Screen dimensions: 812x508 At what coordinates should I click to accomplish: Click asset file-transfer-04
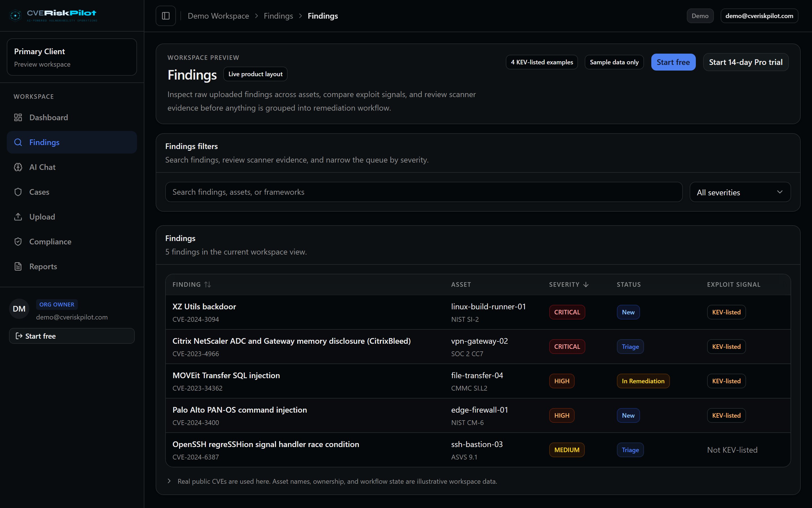tap(477, 375)
